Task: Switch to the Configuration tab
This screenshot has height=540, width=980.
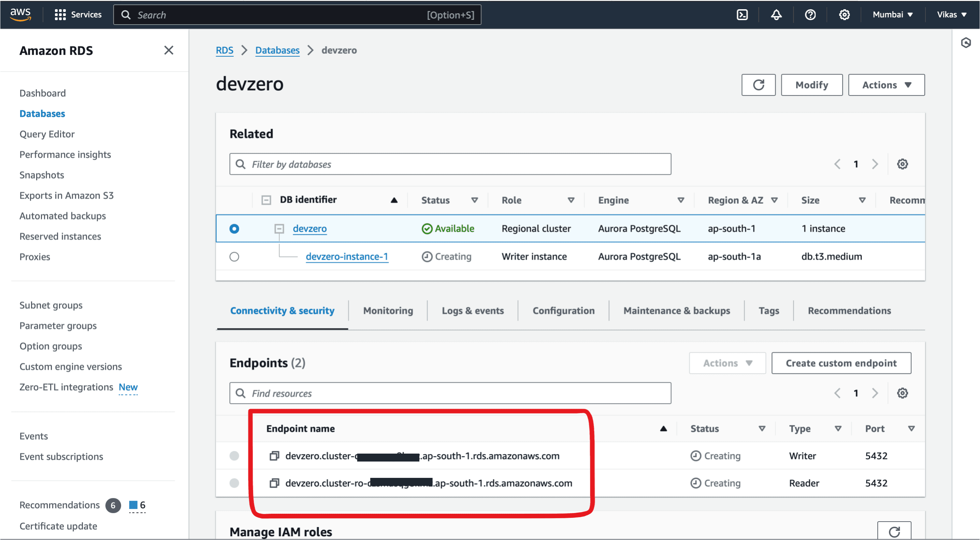Action: click(563, 310)
